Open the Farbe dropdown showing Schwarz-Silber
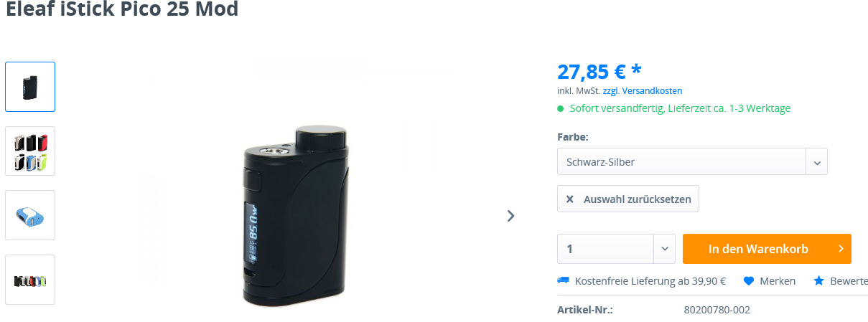868x322 pixels. pos(692,161)
